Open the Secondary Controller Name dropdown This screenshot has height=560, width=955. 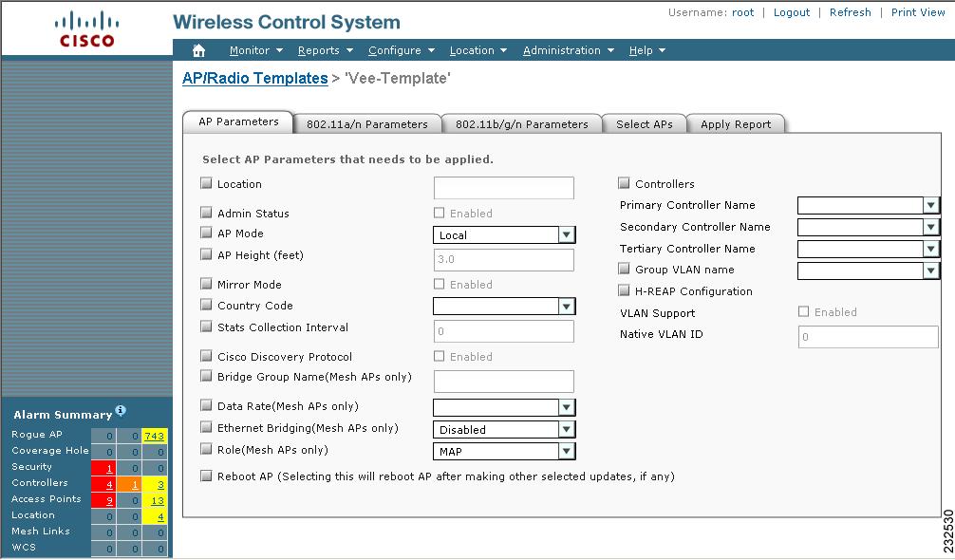click(x=868, y=227)
